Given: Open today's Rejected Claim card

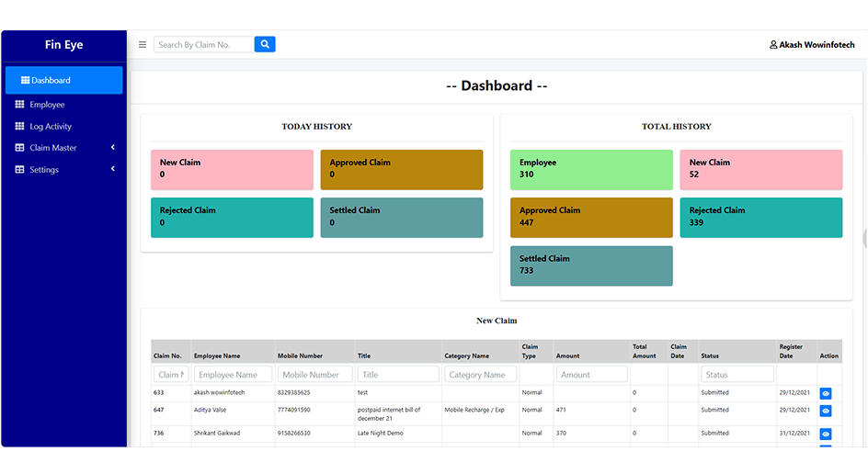Looking at the screenshot, I should (232, 218).
